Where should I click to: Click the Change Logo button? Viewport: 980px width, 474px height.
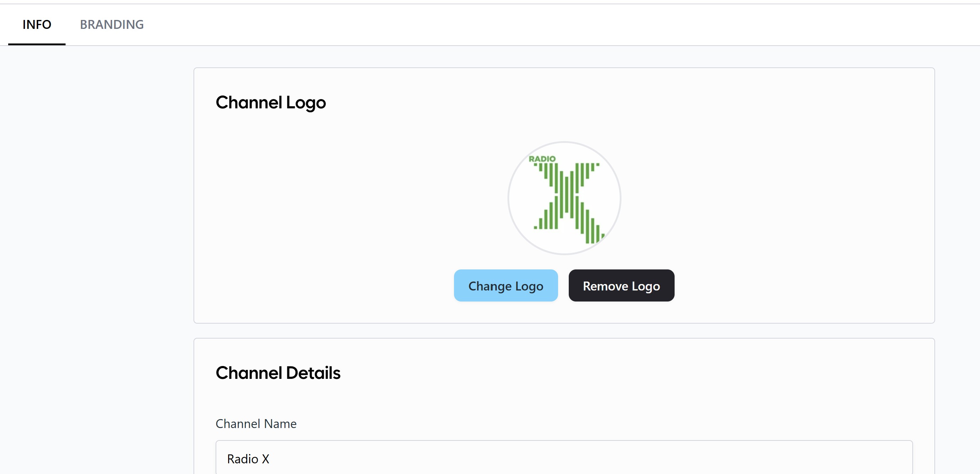506,286
